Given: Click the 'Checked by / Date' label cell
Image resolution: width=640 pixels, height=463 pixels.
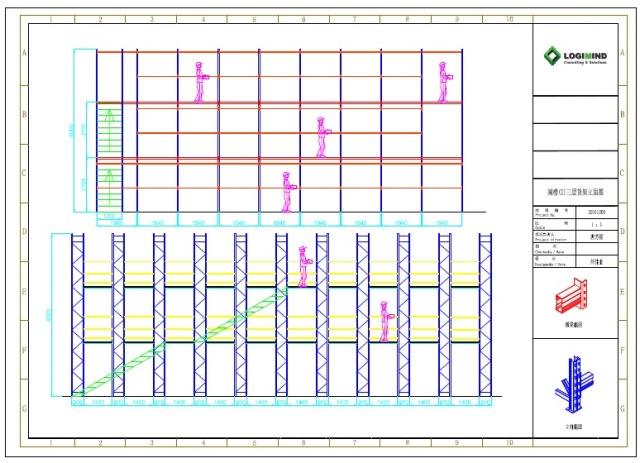Looking at the screenshot, I should 554,249.
